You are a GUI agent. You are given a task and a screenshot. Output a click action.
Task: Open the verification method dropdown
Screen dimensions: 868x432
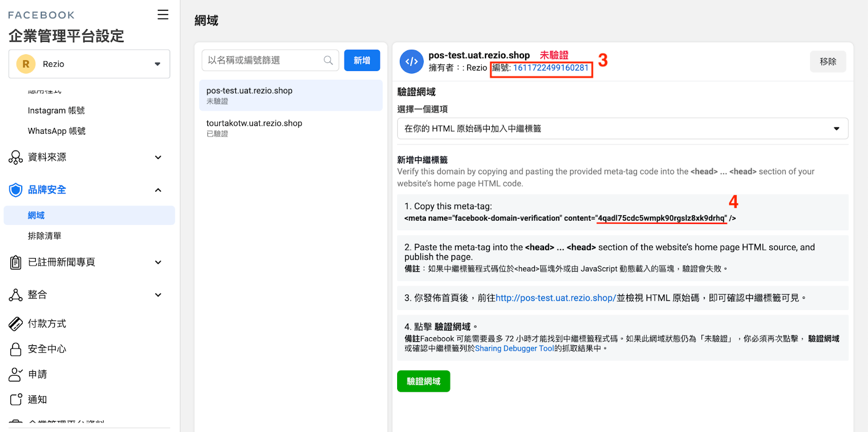point(623,128)
